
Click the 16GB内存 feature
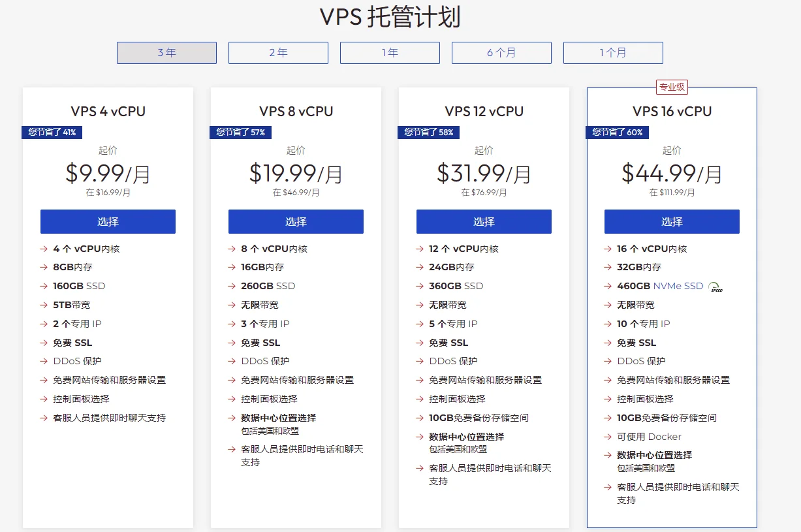(x=262, y=267)
